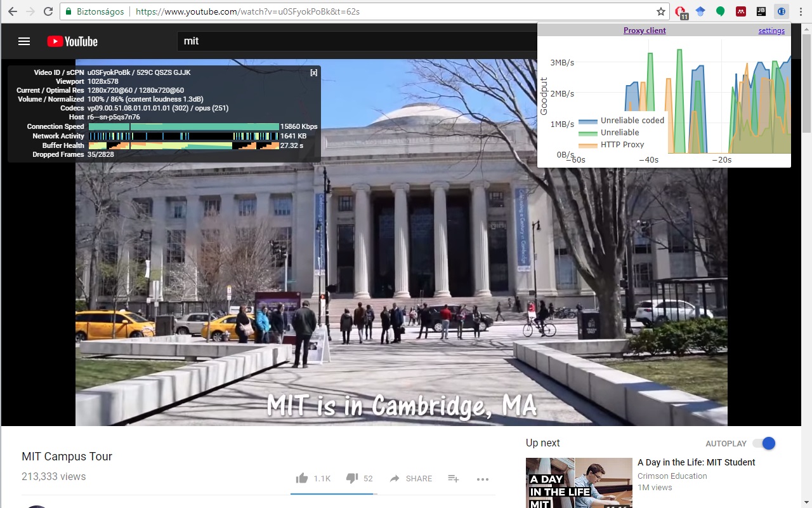Click the JetBrains JB extension icon
This screenshot has height=508, width=812.
tap(761, 11)
